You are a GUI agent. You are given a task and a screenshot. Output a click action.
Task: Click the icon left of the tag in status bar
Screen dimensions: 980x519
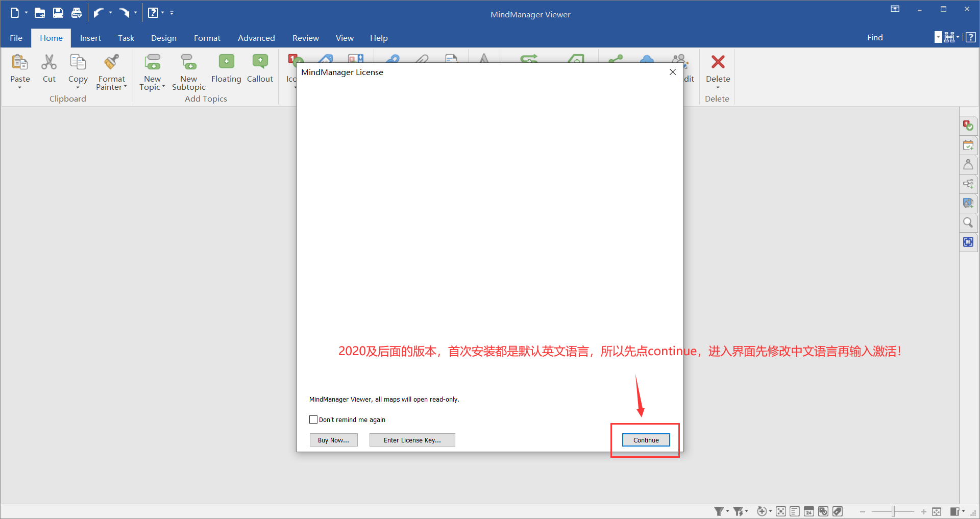(823, 511)
